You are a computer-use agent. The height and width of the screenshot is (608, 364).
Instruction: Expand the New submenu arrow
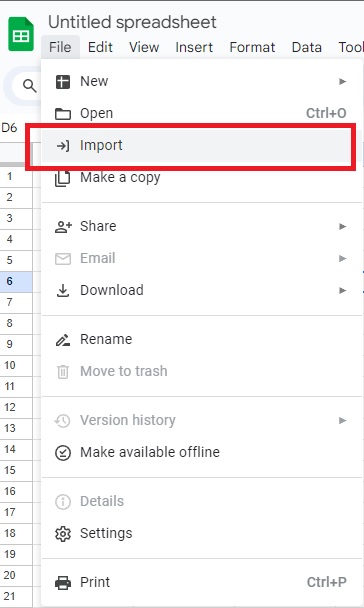(343, 81)
